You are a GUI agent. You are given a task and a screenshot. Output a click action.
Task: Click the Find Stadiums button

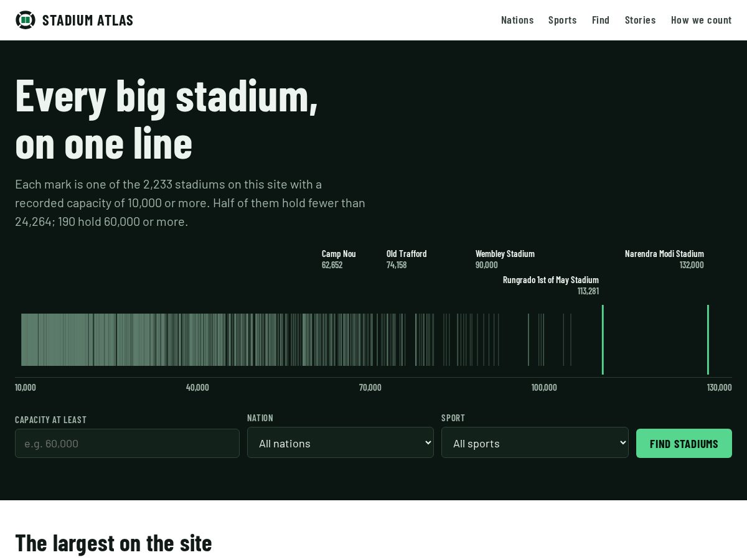point(684,443)
